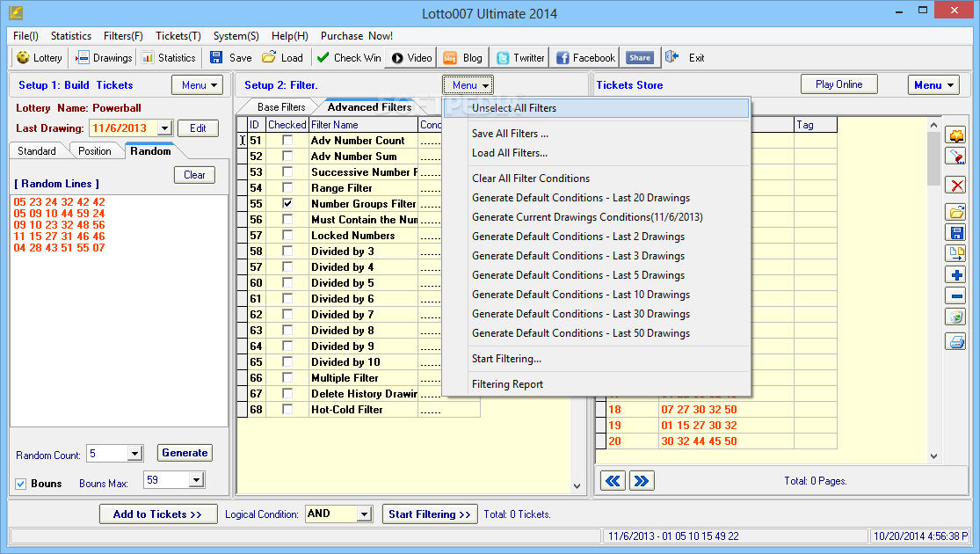Screen dimensions: 980x554
Task: Select random line 05 23 24 32 42 42
Action: click(x=60, y=202)
